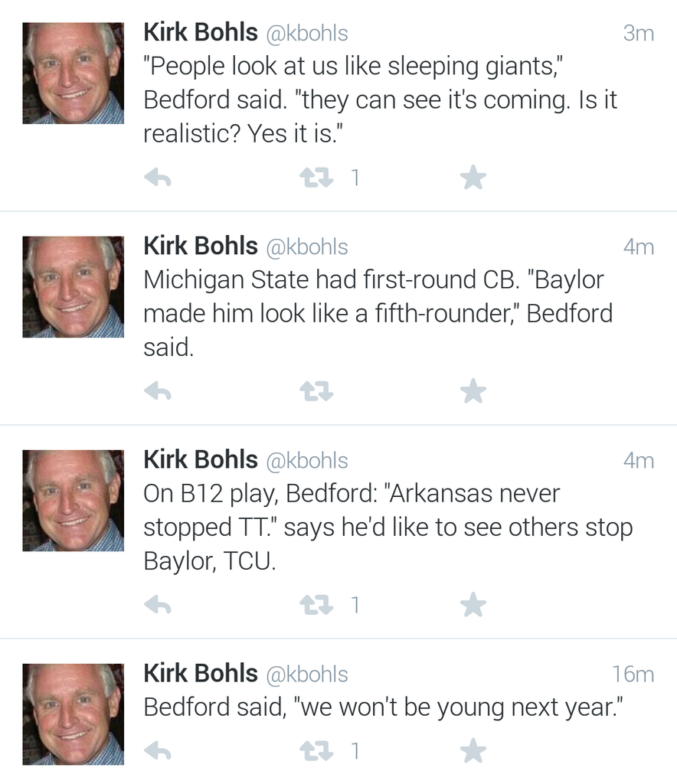Star the "fifth-rounder" Baylor tweet
This screenshot has width=677, height=784.
pyautogui.click(x=473, y=392)
